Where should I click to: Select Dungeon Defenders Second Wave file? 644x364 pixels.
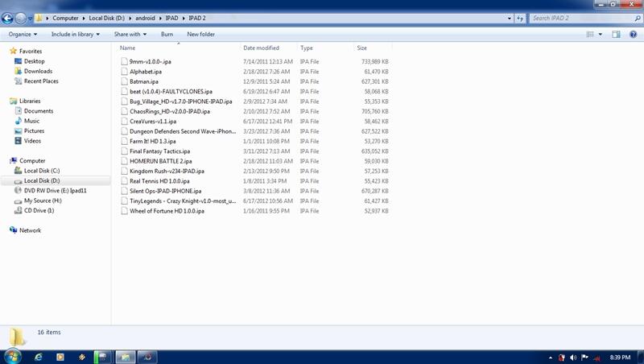(183, 131)
